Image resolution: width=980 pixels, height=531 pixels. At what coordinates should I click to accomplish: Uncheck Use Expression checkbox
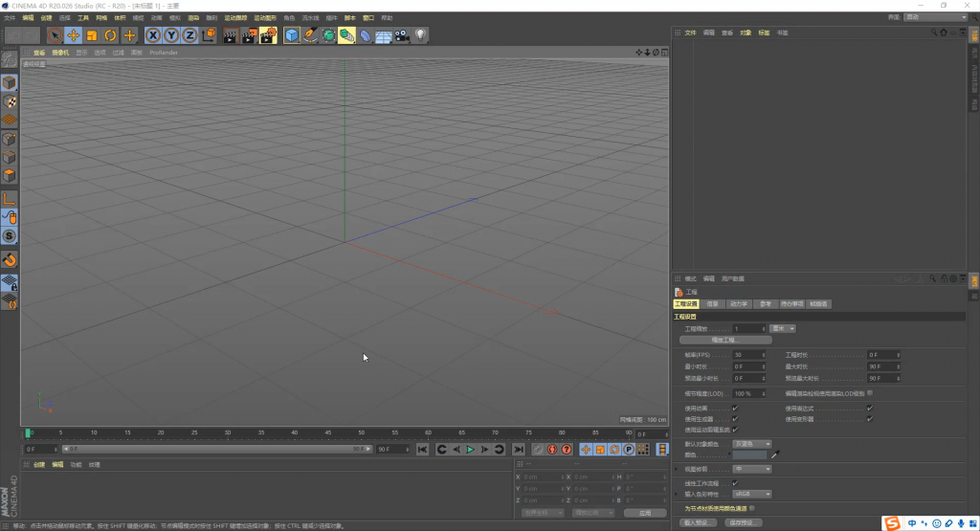869,408
